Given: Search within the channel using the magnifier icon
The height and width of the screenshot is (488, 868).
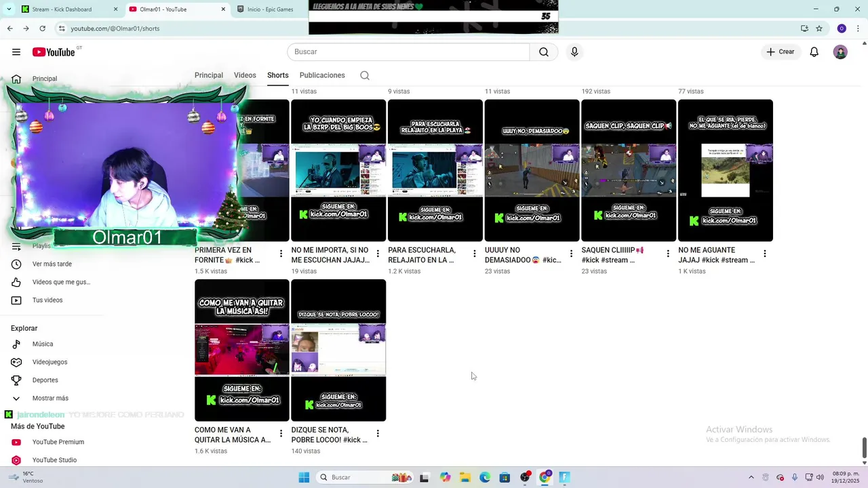Looking at the screenshot, I should click(365, 75).
